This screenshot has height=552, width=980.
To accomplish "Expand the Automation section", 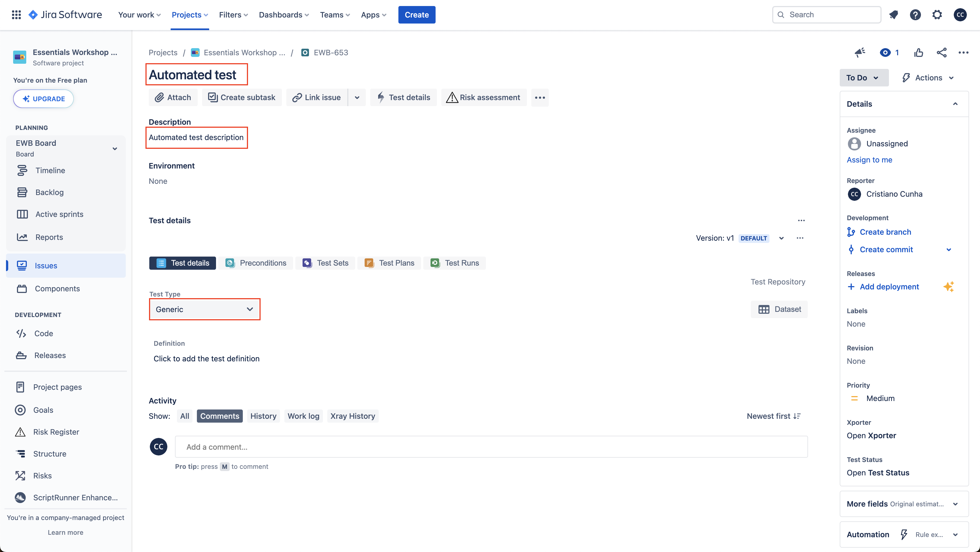I will [904, 534].
